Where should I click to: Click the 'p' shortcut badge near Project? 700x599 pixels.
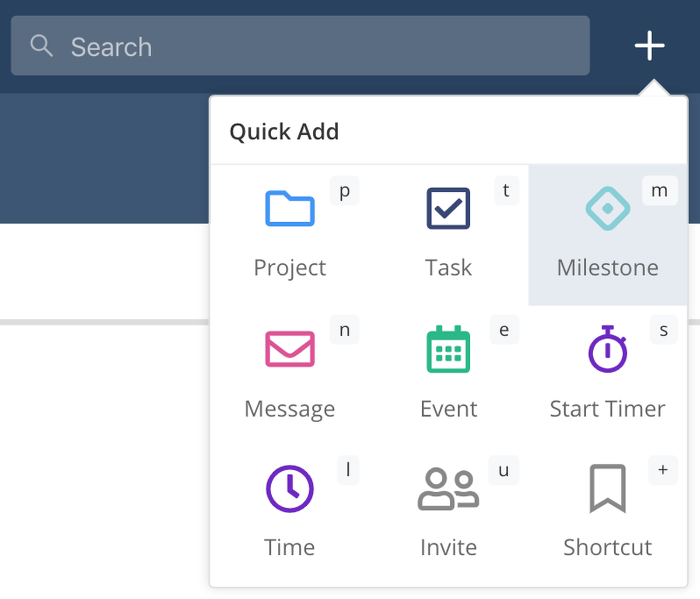click(344, 191)
